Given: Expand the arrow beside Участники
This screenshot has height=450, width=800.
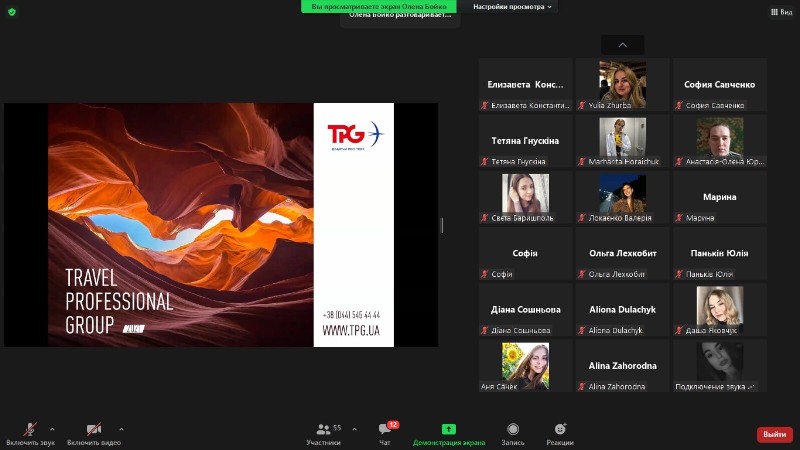Looking at the screenshot, I should coord(355,430).
